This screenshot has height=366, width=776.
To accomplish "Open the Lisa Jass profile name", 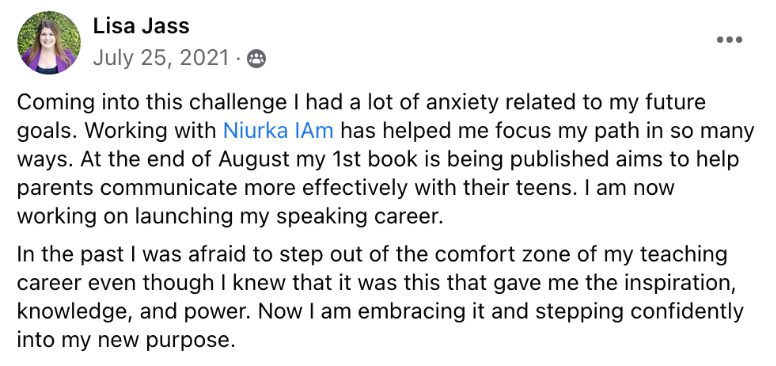I will coord(141,26).
